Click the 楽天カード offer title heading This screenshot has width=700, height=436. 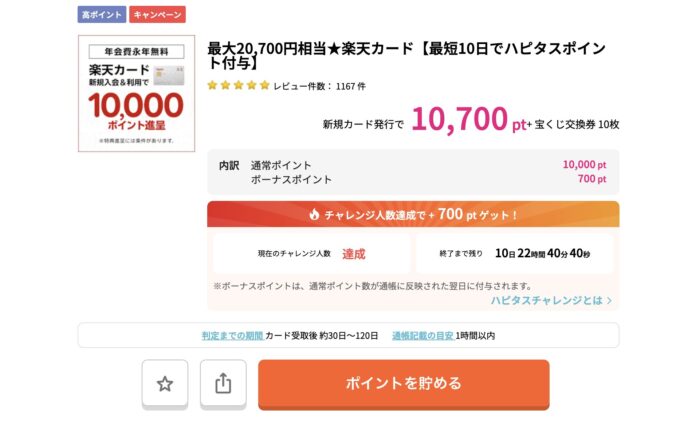(406, 56)
